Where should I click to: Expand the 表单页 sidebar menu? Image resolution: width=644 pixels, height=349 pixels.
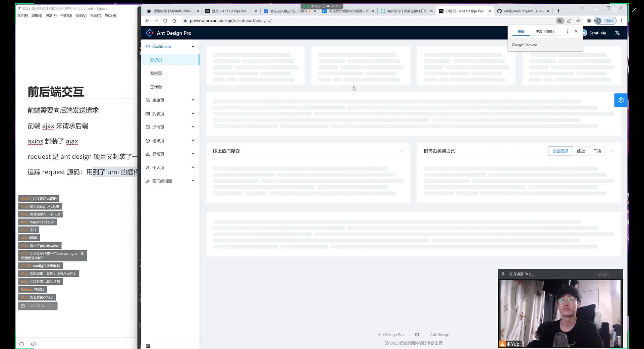pyautogui.click(x=170, y=100)
